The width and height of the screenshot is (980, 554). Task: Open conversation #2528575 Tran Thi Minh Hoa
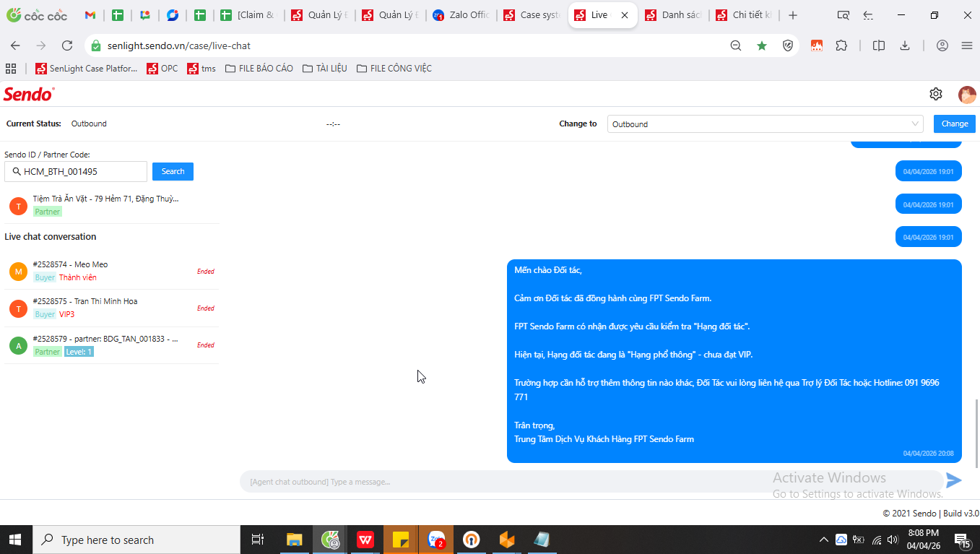coord(111,308)
